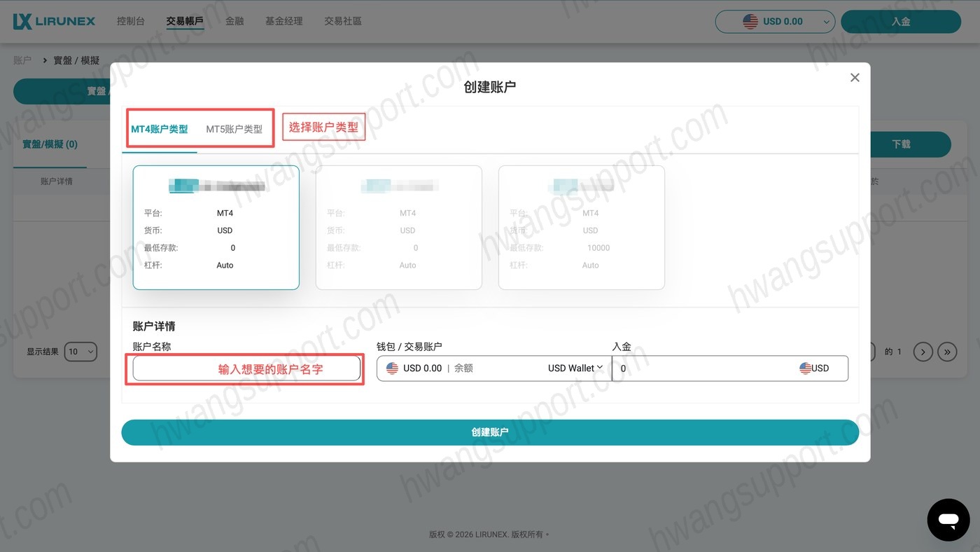Screen dimensions: 980x552
Task: Click US flag in wallet selector
Action: coord(392,368)
